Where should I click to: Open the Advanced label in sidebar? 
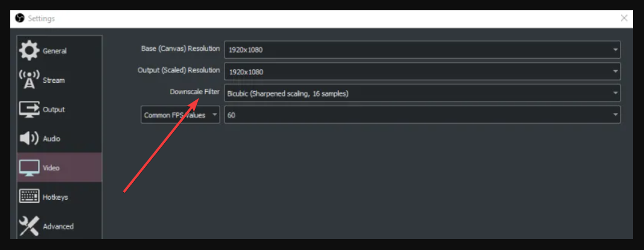[59, 226]
